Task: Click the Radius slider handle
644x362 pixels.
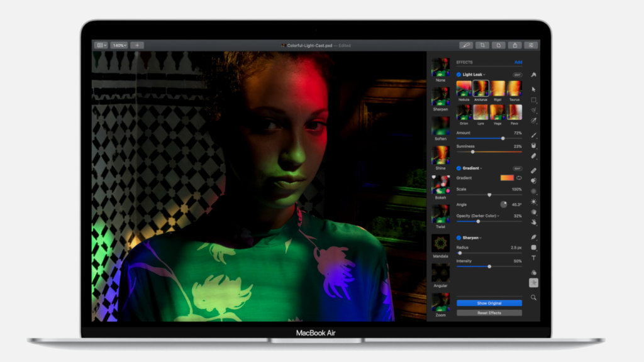Action: 460,253
